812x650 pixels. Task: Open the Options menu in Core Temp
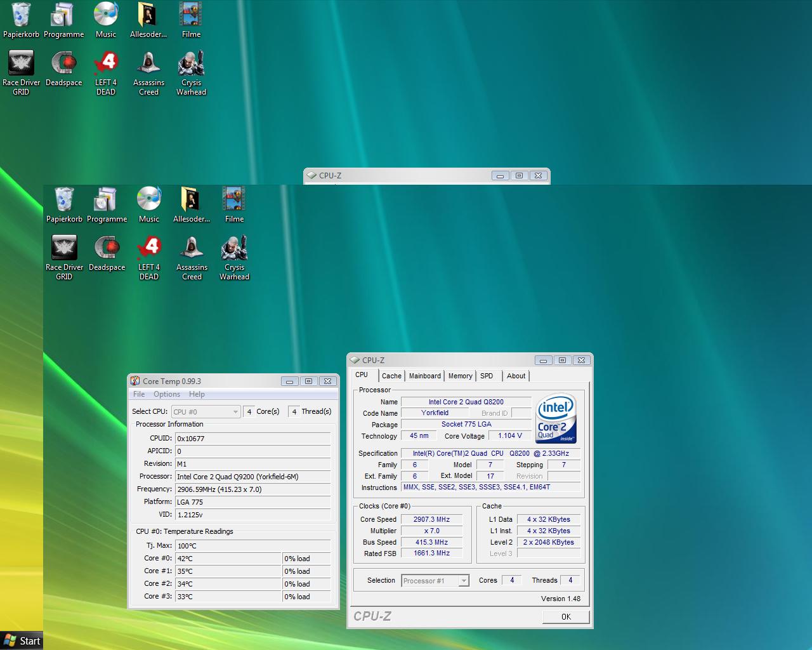click(167, 394)
